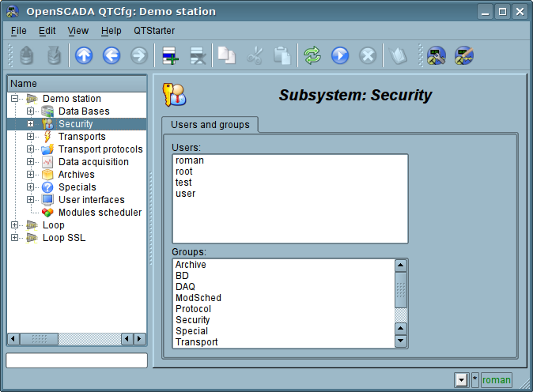
Task: Navigate forward with the right arrow icon
Action: pyautogui.click(x=139, y=55)
